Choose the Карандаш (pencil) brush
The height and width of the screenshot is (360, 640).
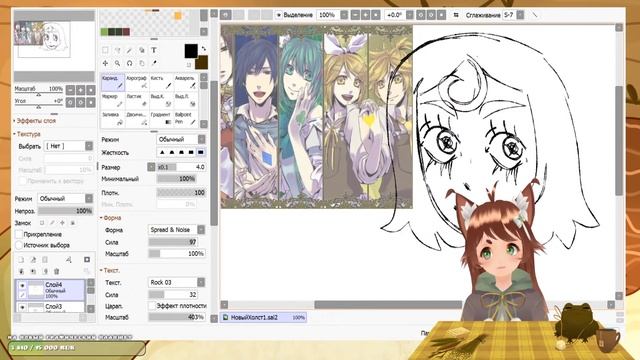(113, 82)
